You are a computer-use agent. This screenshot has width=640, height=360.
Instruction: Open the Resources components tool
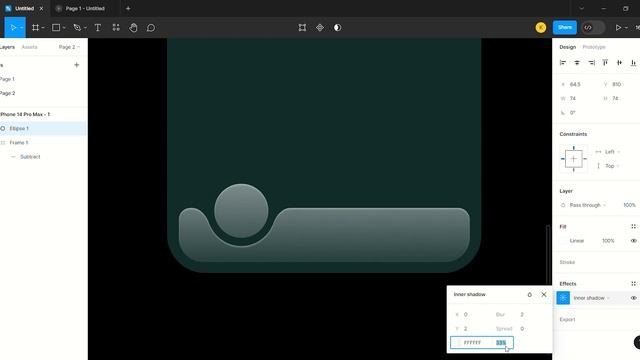116,28
